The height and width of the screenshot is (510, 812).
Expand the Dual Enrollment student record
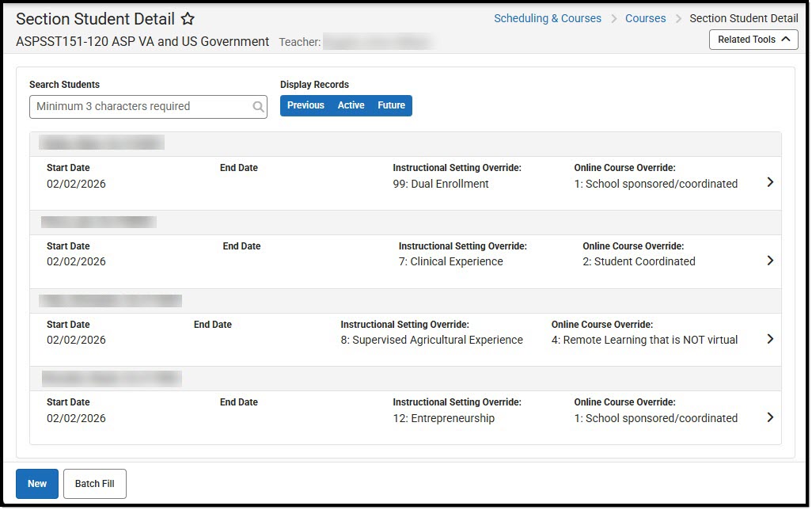(769, 182)
